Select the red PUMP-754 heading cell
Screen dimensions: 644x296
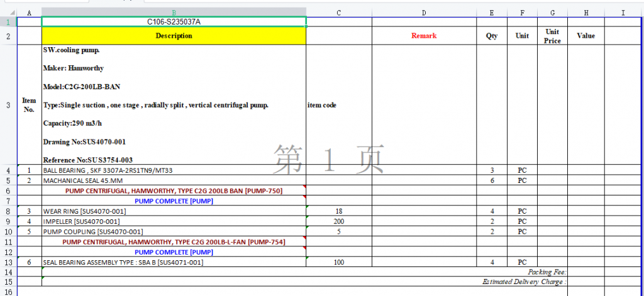point(174,241)
